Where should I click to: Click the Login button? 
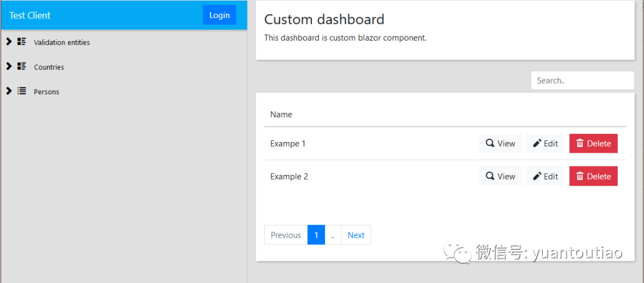pos(219,15)
